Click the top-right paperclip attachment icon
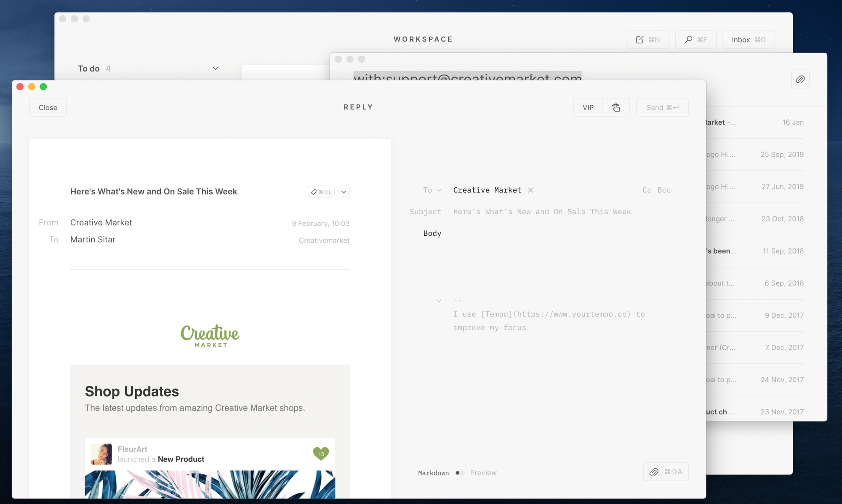This screenshot has height=504, width=842. click(801, 79)
